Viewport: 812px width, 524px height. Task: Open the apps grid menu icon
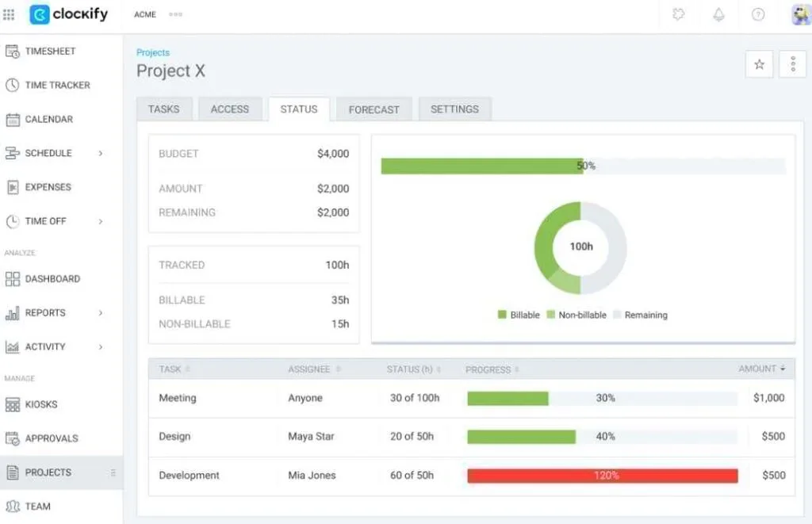point(10,14)
